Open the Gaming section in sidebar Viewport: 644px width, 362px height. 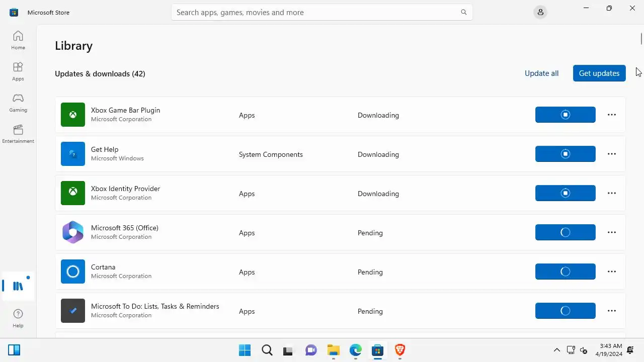tap(18, 103)
